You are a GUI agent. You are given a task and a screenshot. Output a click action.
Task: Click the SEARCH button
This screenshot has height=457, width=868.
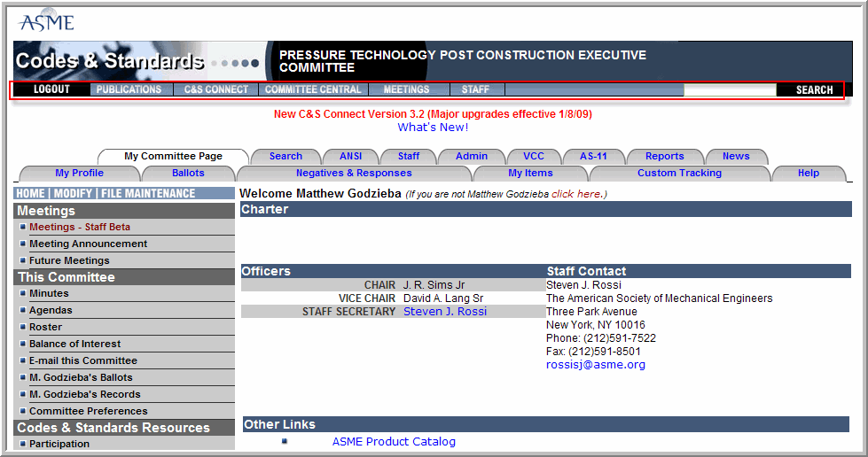(x=814, y=89)
